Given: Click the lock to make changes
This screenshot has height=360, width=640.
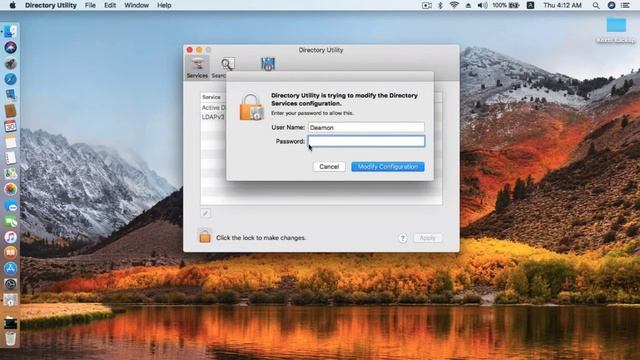Looking at the screenshot, I should point(205,236).
